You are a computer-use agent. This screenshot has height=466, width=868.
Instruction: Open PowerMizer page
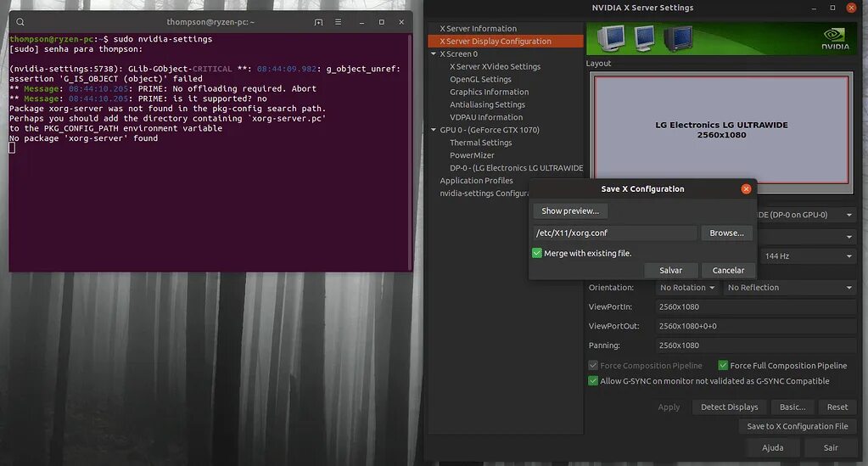click(x=472, y=155)
